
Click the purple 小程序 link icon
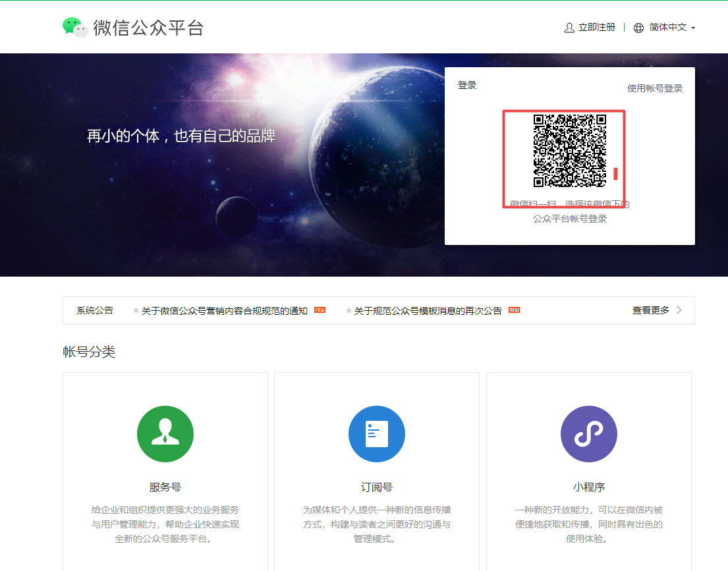[589, 434]
